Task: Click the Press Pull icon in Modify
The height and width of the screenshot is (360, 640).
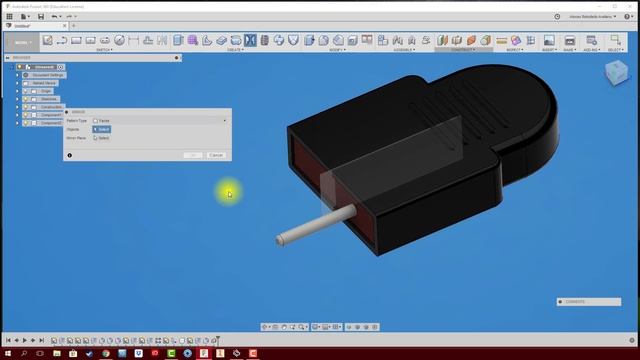Action: [x=309, y=40]
